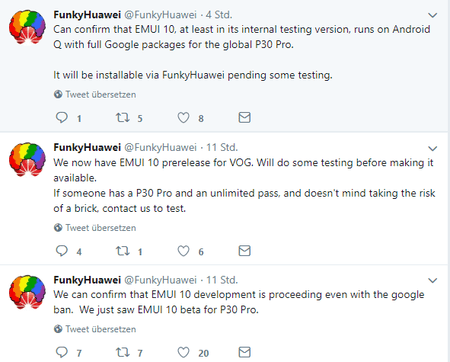Share the VOG prerelease tweet by message

tap(244, 251)
